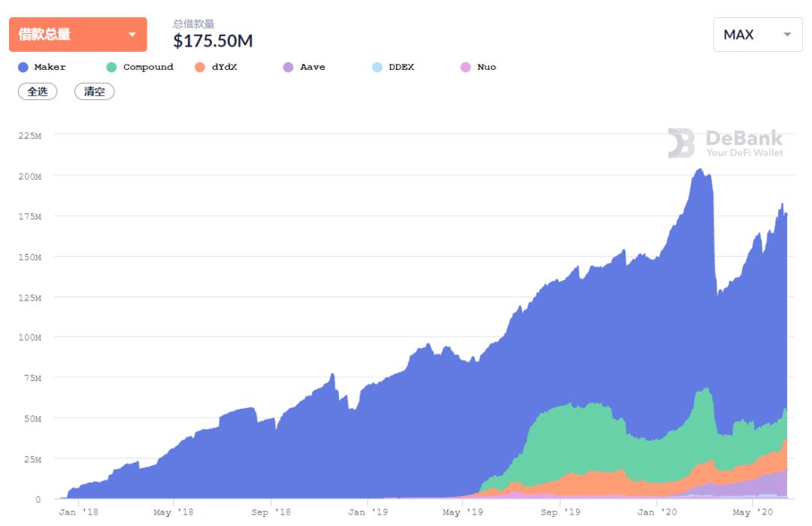Click the chart peak near 200M
Viewport: 812px width, 526px height.
coord(700,169)
